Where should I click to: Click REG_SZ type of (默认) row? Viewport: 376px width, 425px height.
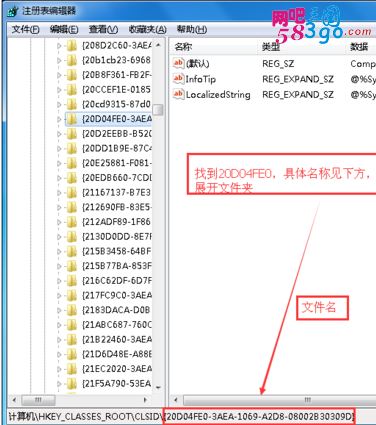click(278, 64)
